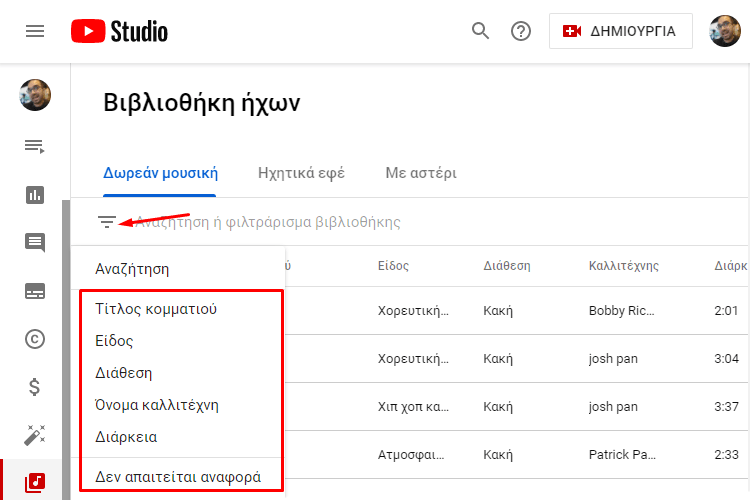The image size is (750, 500).
Task: Click the YouTube Studio logo
Action: click(x=120, y=31)
